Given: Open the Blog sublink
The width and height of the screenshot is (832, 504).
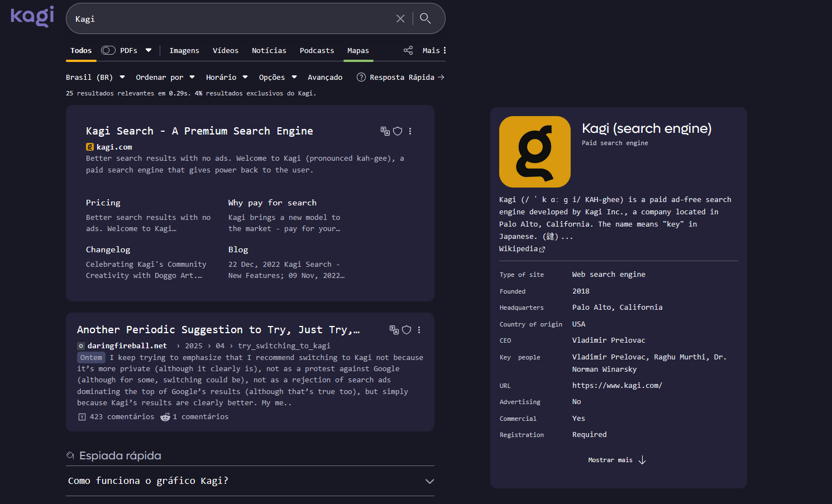Looking at the screenshot, I should coord(238,249).
